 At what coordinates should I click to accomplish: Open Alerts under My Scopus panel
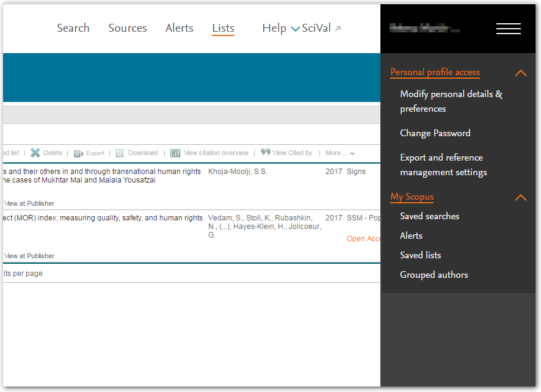pyautogui.click(x=411, y=236)
